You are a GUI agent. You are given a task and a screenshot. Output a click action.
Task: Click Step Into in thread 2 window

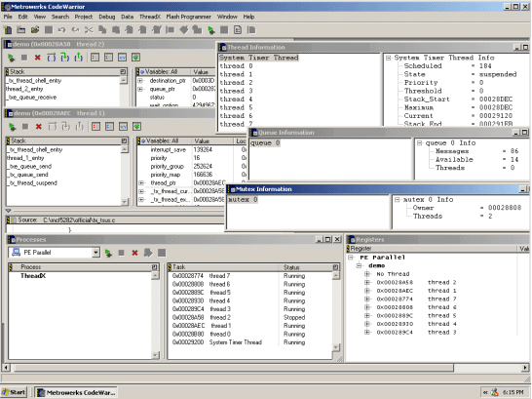65,58
